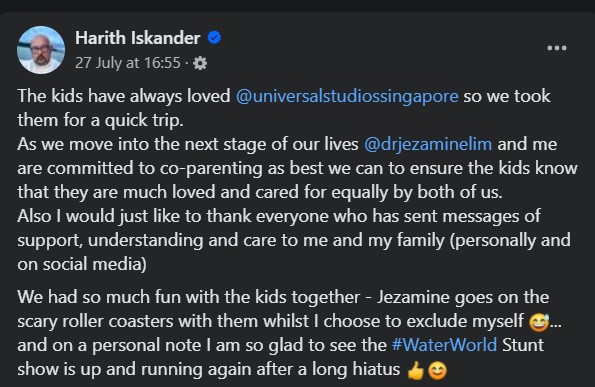
Task: Click the blue verified badge
Action: (214, 38)
